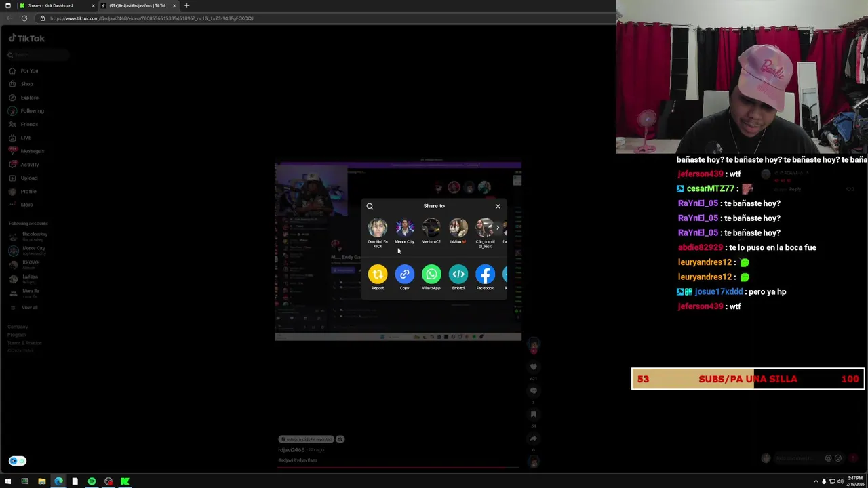Toggle the switch at bottom-left of TikTok

(18, 461)
